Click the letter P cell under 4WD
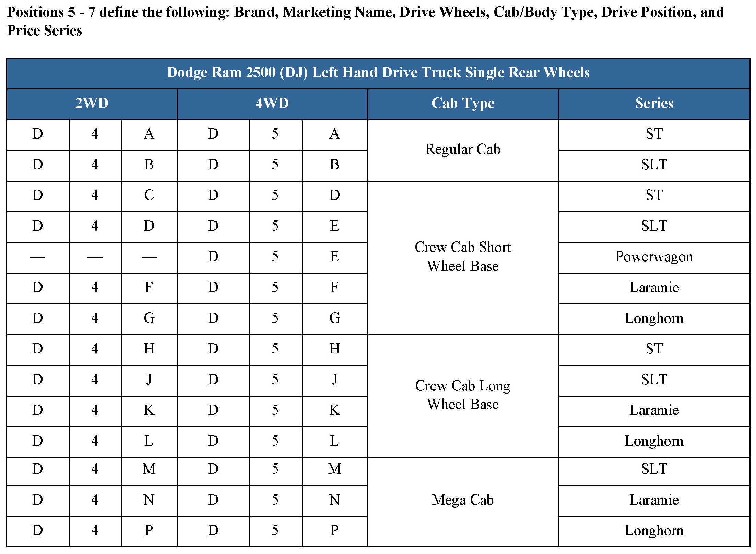Viewport: 756px width, 554px height. [334, 531]
